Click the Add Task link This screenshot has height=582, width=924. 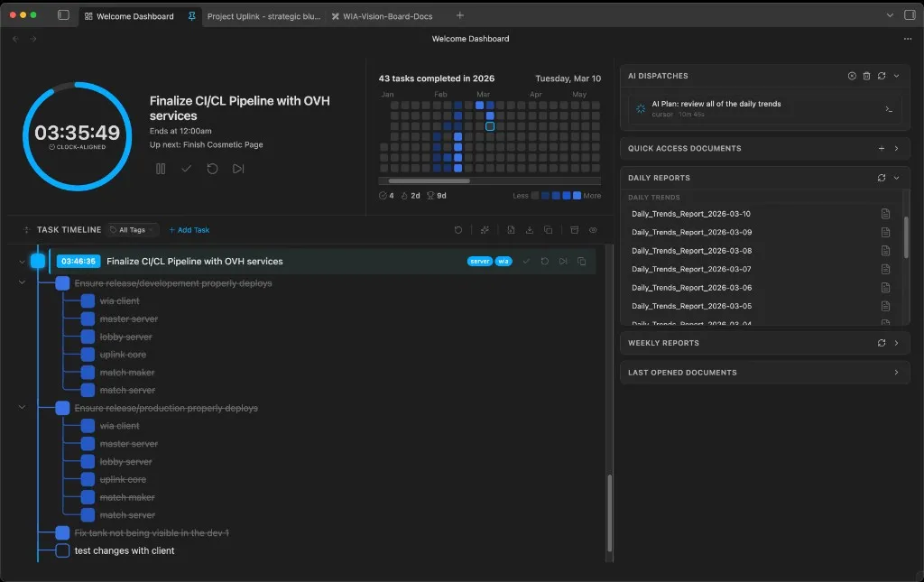pyautogui.click(x=189, y=230)
